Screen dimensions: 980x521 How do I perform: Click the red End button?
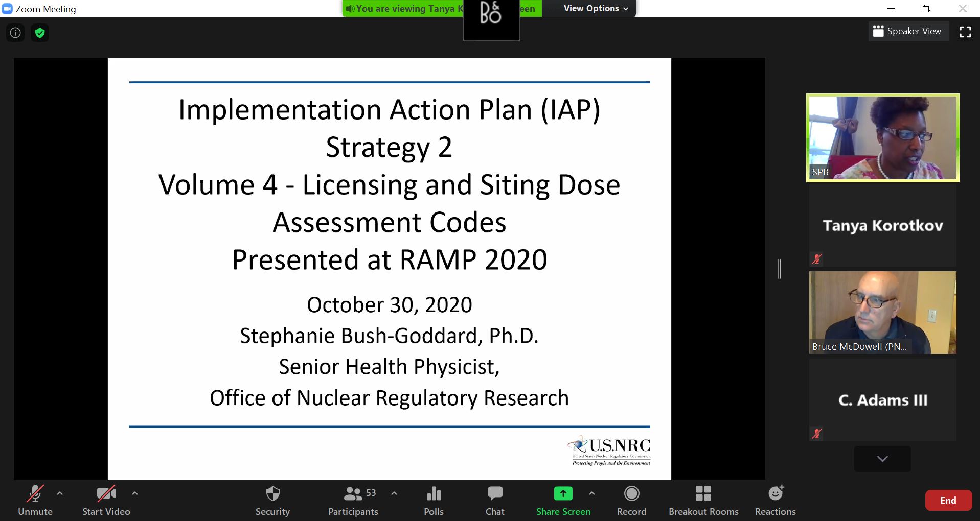pos(948,501)
